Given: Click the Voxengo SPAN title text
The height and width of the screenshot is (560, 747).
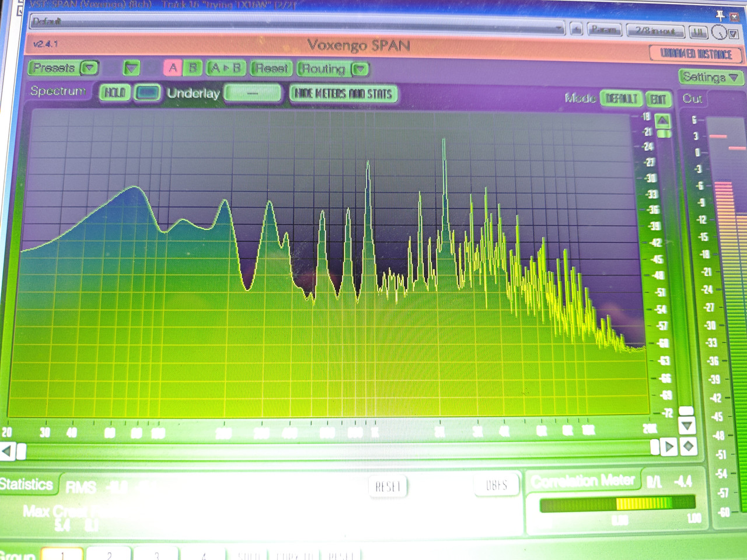Looking at the screenshot, I should (358, 45).
